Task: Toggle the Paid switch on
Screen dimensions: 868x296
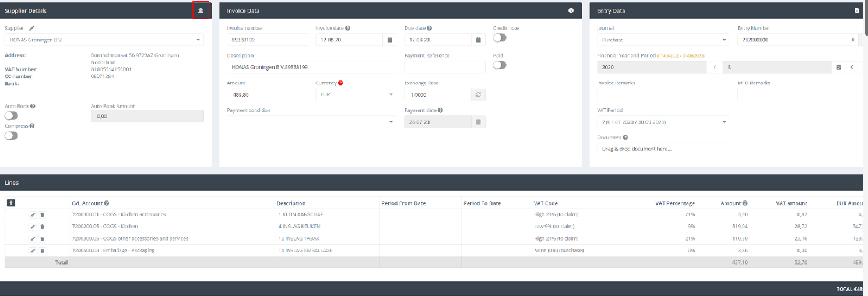Action: click(x=500, y=65)
